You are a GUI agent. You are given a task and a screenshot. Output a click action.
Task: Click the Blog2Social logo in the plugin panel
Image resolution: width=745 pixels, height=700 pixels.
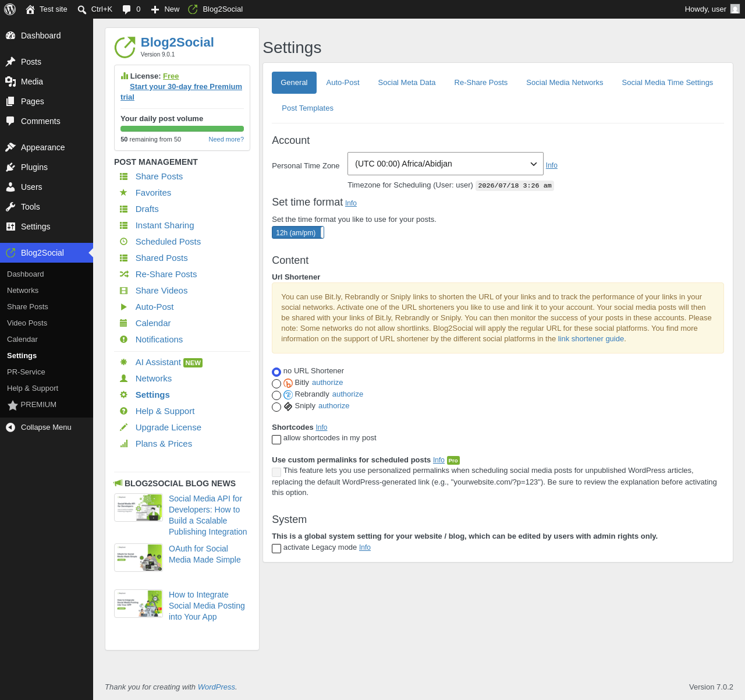125,47
